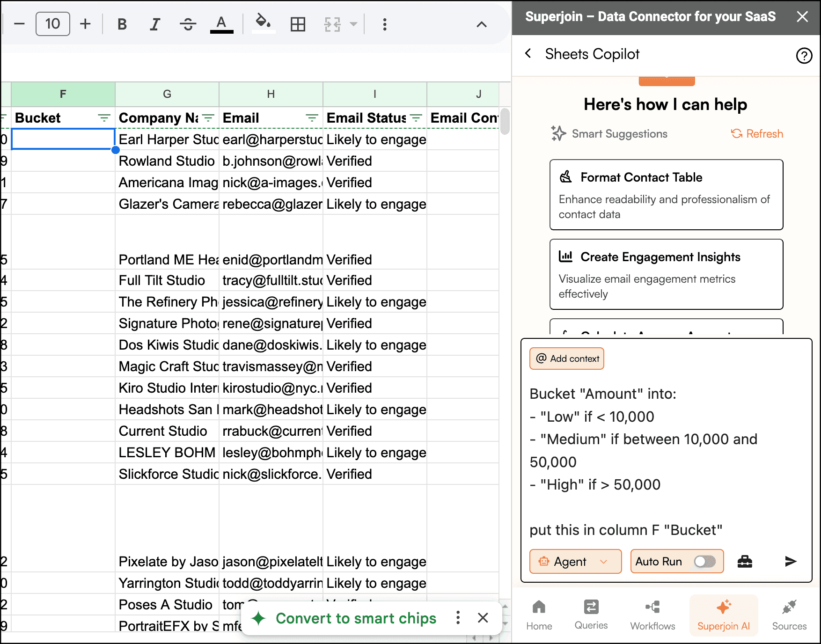Select the 'Rowland Studio' cell
Image resolution: width=821 pixels, height=644 pixels.
click(x=167, y=161)
